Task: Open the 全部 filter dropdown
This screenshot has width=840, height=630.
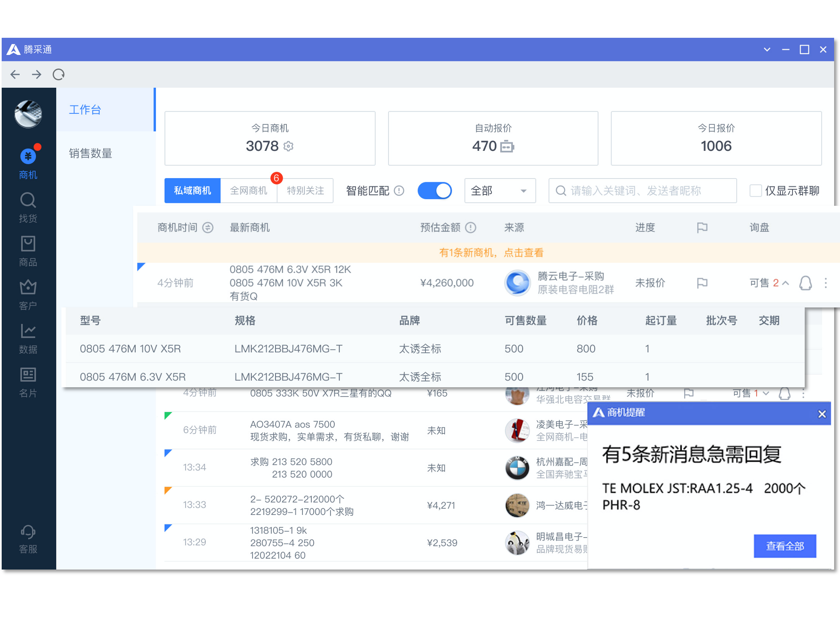Action: (x=499, y=191)
